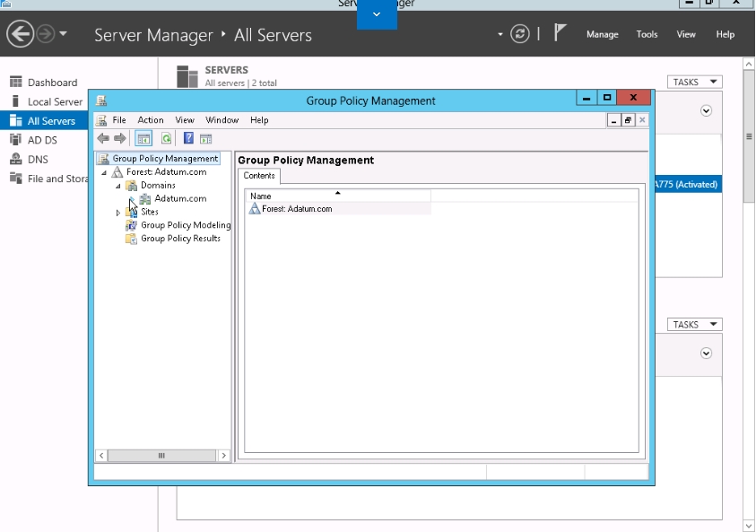Open navigation history dropdown in Server Manager
Image resolution: width=756 pixels, height=532 pixels.
(63, 34)
